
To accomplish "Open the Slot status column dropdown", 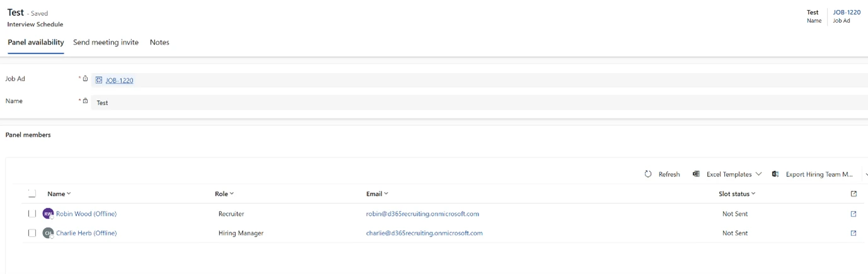I will pos(737,194).
